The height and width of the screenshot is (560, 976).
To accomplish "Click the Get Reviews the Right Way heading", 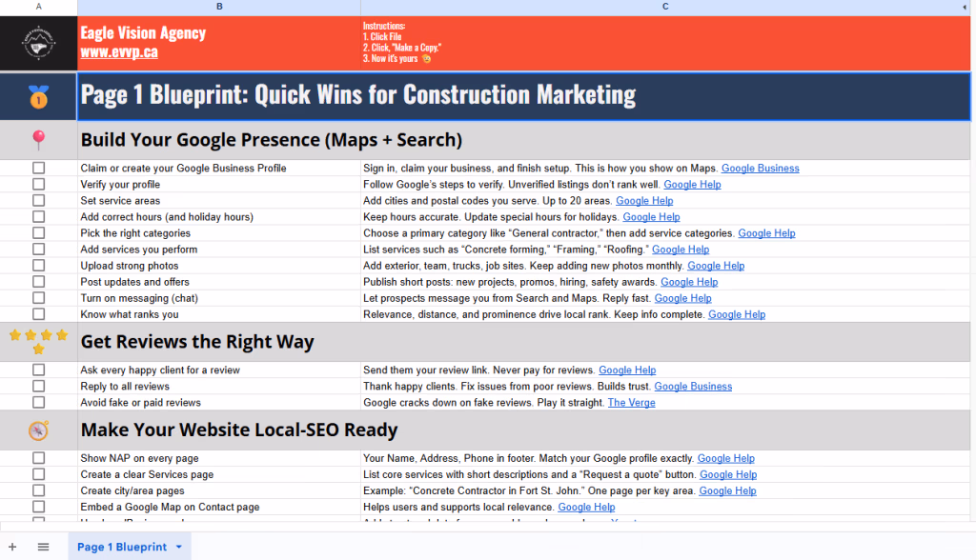I will (197, 342).
